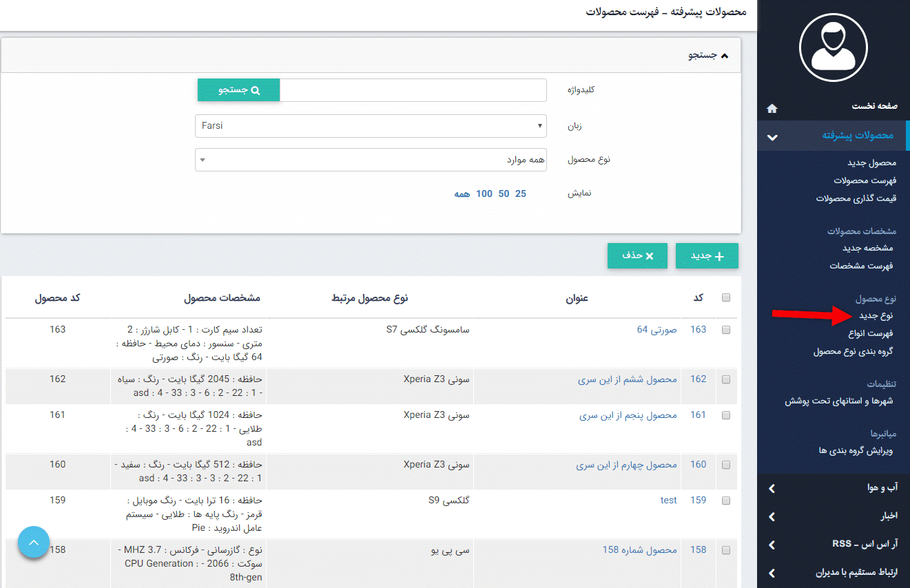
Task: Click the chevron icon next to آب و هوا
Action: click(x=772, y=488)
